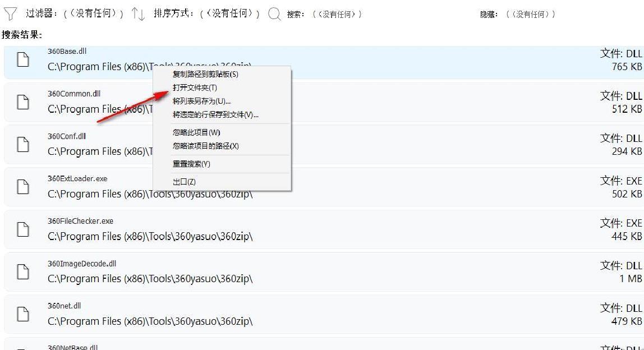Select the 360Conf.dll file name
Image resolution: width=644 pixels, height=350 pixels.
(67, 136)
